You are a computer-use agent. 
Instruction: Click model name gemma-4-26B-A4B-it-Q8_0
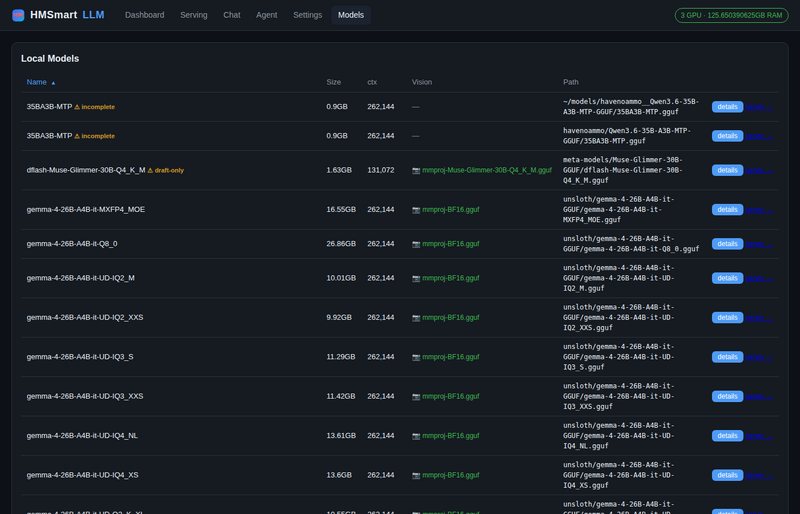72,243
